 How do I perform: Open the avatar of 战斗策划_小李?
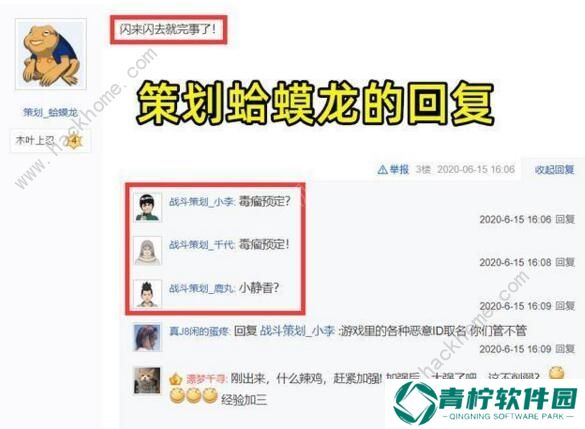pyautogui.click(x=148, y=207)
